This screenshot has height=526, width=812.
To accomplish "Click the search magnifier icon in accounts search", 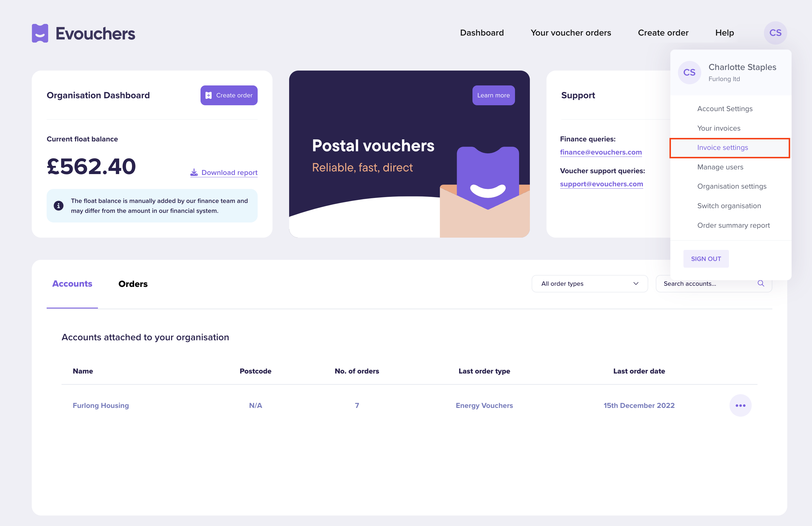I will click(761, 283).
